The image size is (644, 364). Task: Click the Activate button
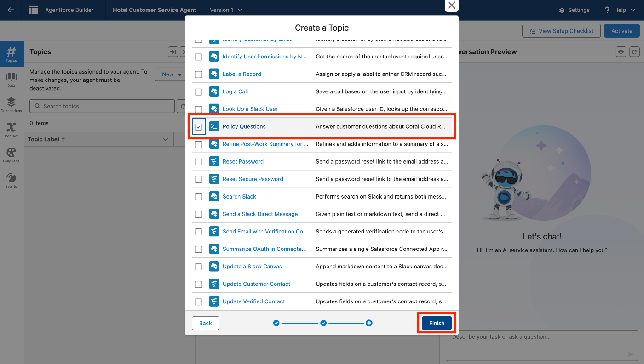pyautogui.click(x=622, y=31)
